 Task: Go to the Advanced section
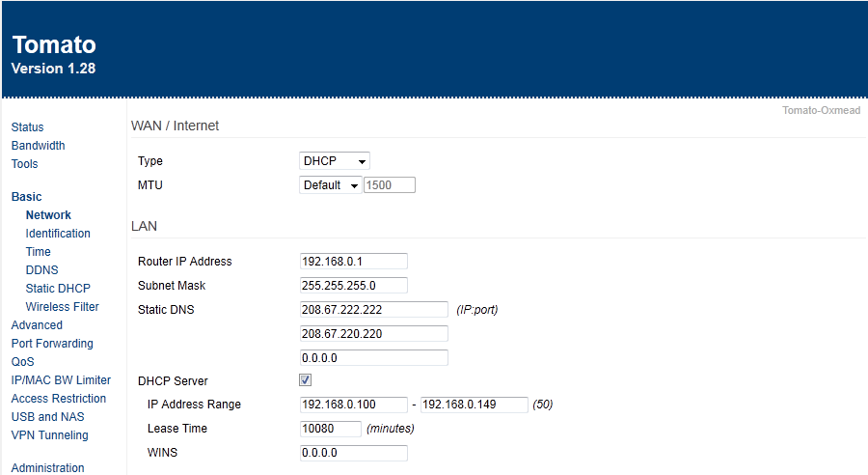(37, 324)
